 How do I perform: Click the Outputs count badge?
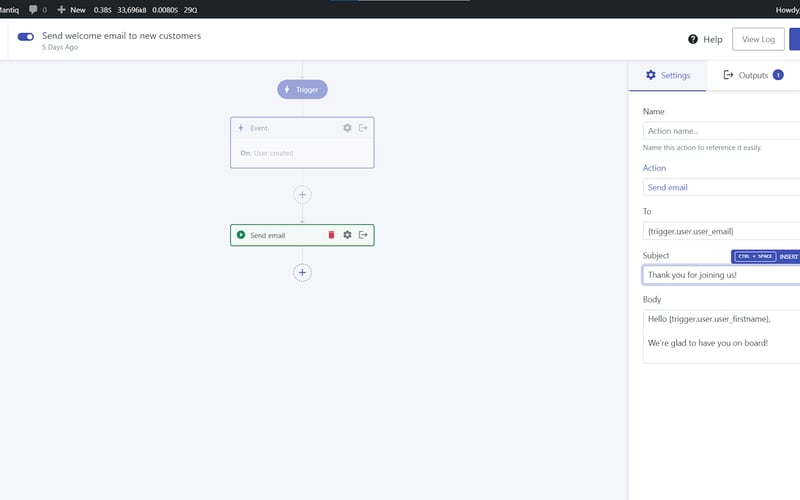point(778,75)
